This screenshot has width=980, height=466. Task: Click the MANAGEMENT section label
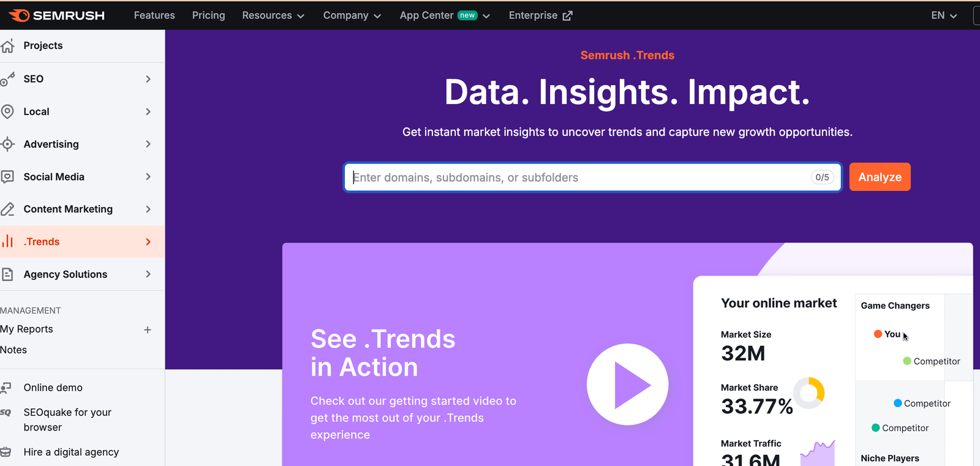pyautogui.click(x=31, y=310)
